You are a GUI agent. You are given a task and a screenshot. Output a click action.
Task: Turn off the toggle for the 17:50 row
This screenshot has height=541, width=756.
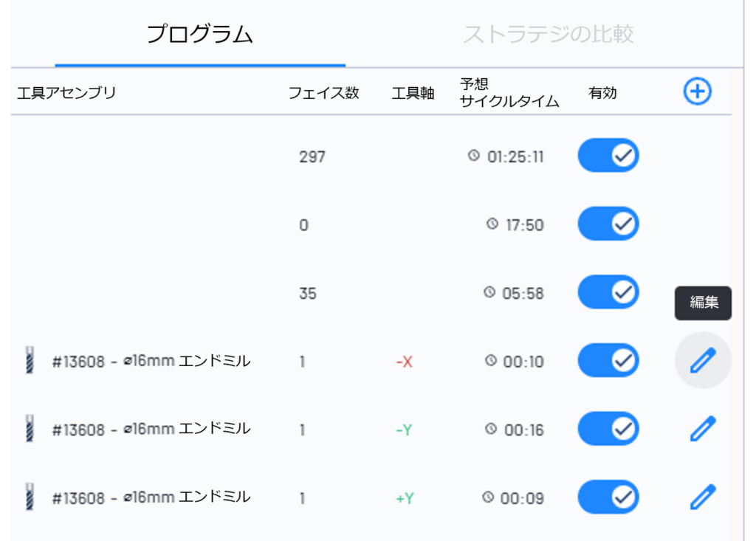tap(608, 224)
